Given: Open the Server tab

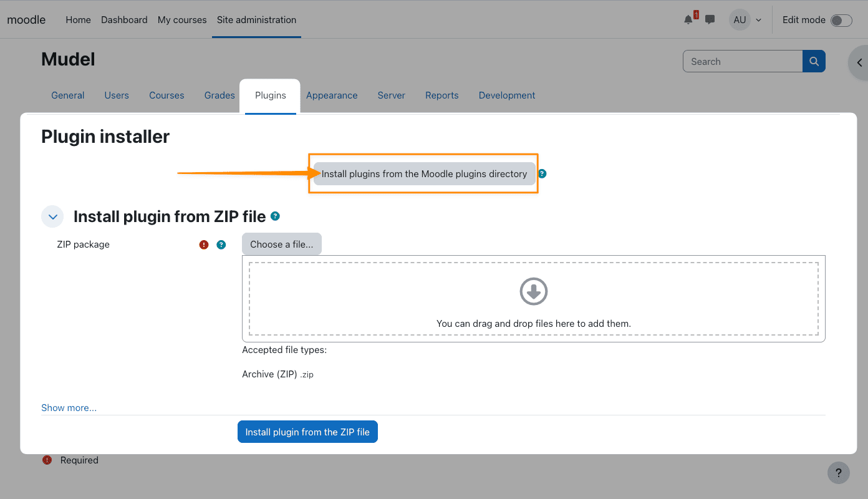Looking at the screenshot, I should (x=392, y=95).
